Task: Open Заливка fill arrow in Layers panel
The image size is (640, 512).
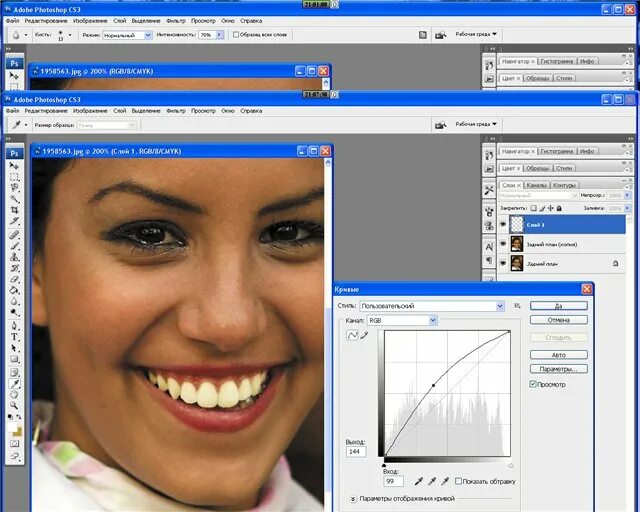Action: (x=628, y=208)
